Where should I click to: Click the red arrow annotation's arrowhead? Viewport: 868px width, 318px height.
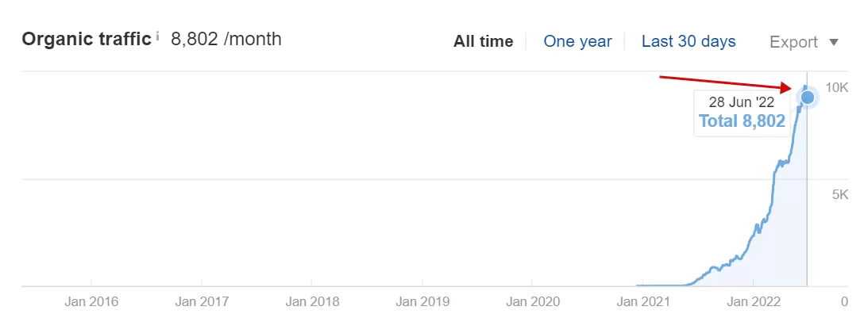788,89
